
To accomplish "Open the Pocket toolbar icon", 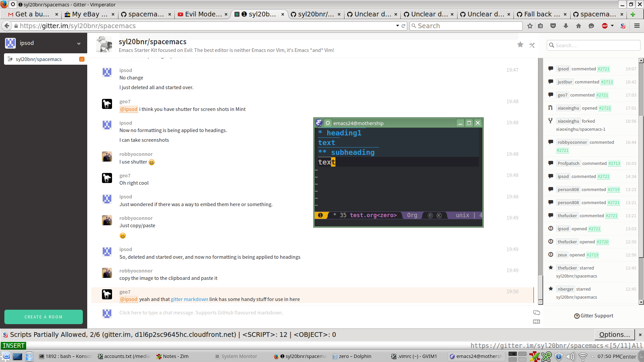I will [x=553, y=26].
